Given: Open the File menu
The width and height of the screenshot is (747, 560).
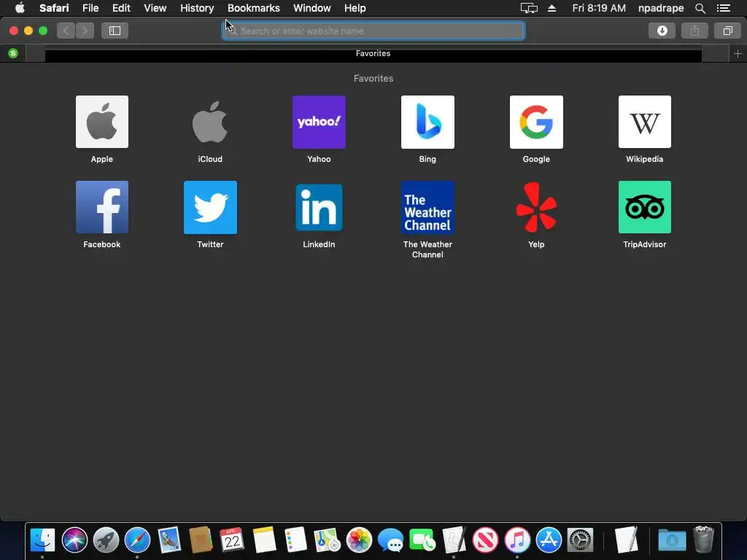Looking at the screenshot, I should [x=90, y=8].
